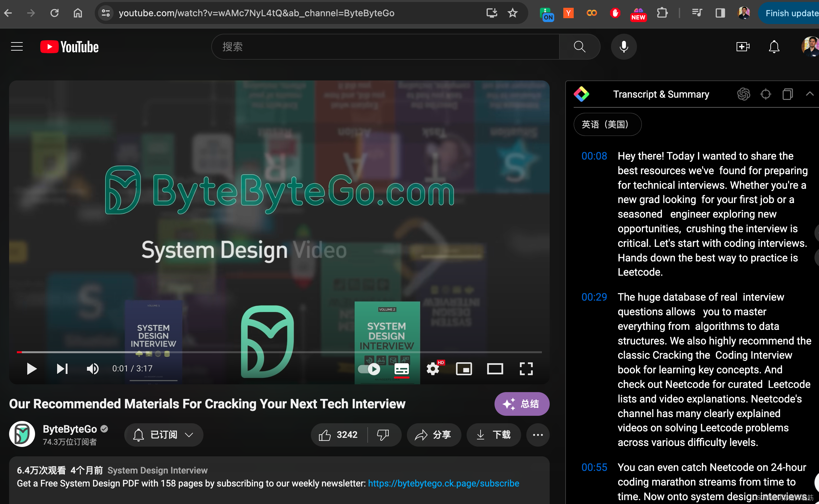Open ByteByteGo channel avatar
Screen dimensions: 819x504
pos(22,434)
